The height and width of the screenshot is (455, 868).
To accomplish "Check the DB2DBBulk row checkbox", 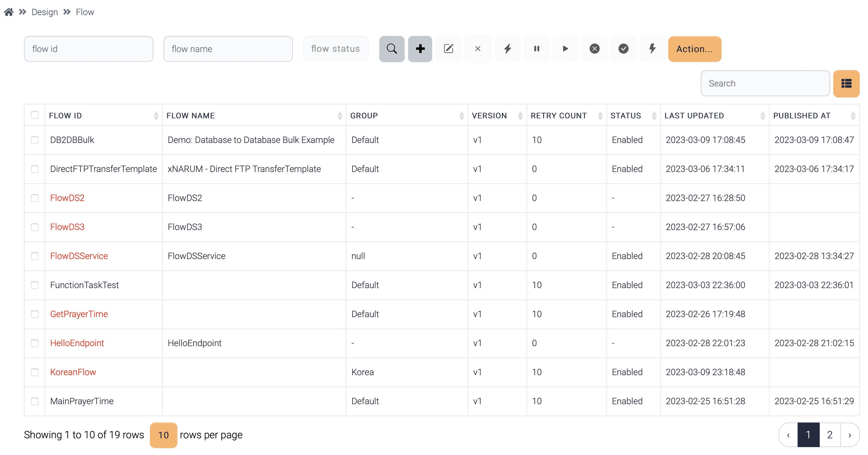I will [x=35, y=140].
